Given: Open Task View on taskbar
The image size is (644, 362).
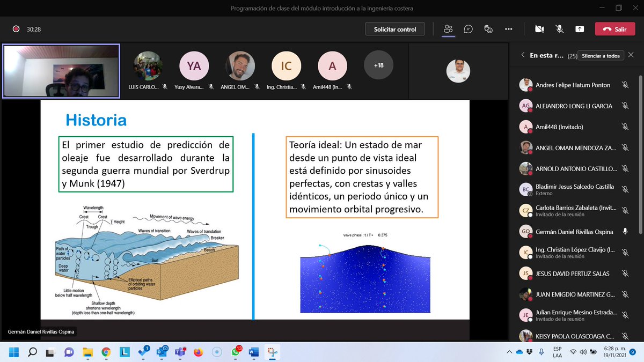Looking at the screenshot, I should [x=50, y=352].
